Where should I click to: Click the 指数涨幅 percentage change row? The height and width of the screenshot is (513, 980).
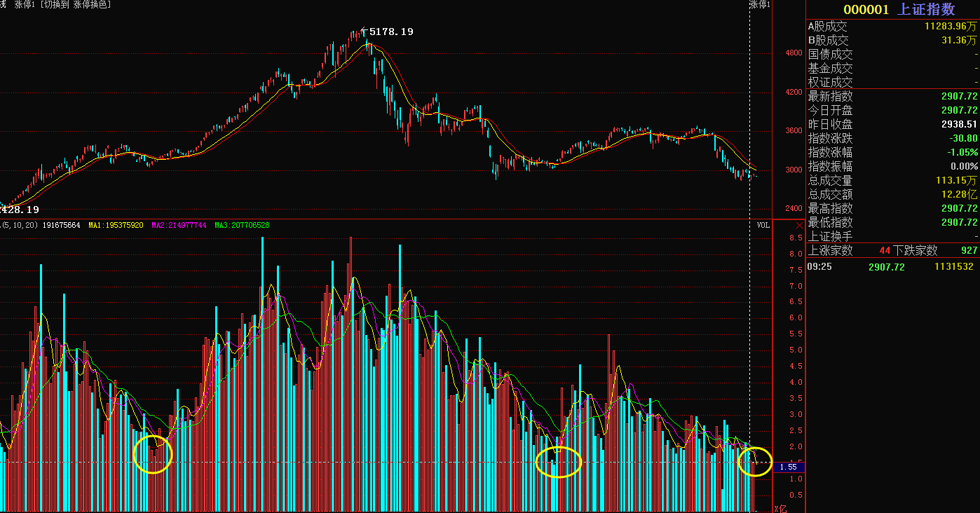coord(892,152)
